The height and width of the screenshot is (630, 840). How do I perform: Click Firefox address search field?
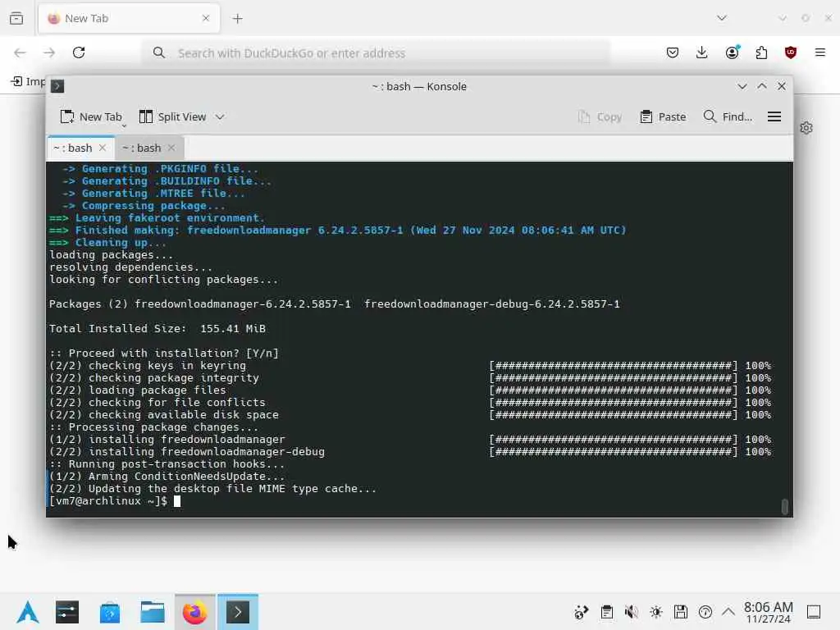pos(376,52)
